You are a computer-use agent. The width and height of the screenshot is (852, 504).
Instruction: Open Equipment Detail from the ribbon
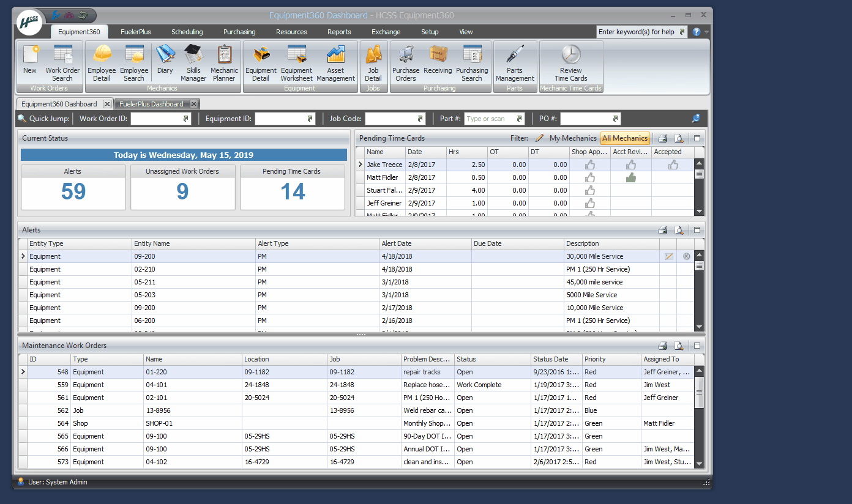pyautogui.click(x=261, y=63)
